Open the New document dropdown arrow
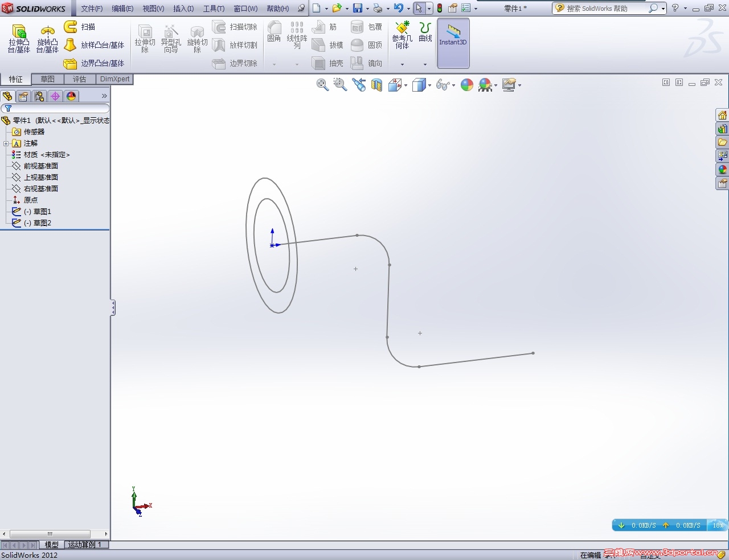This screenshot has width=729, height=560. tap(326, 9)
